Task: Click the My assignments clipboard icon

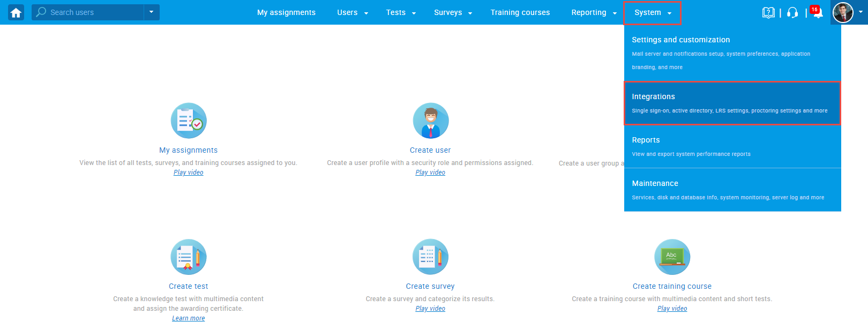Action: (x=189, y=121)
